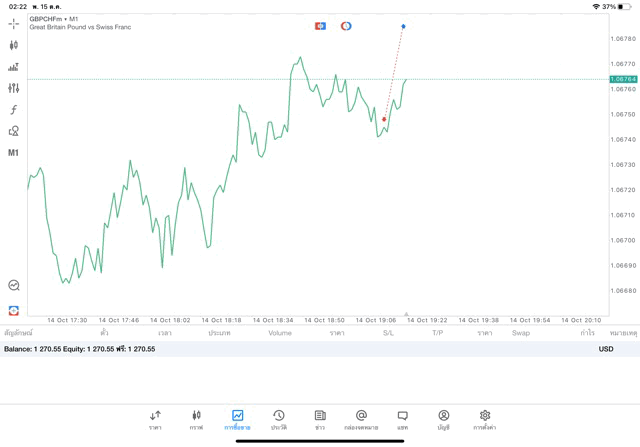
Task: Open the mailbox @ tab
Action: pyautogui.click(x=361, y=420)
